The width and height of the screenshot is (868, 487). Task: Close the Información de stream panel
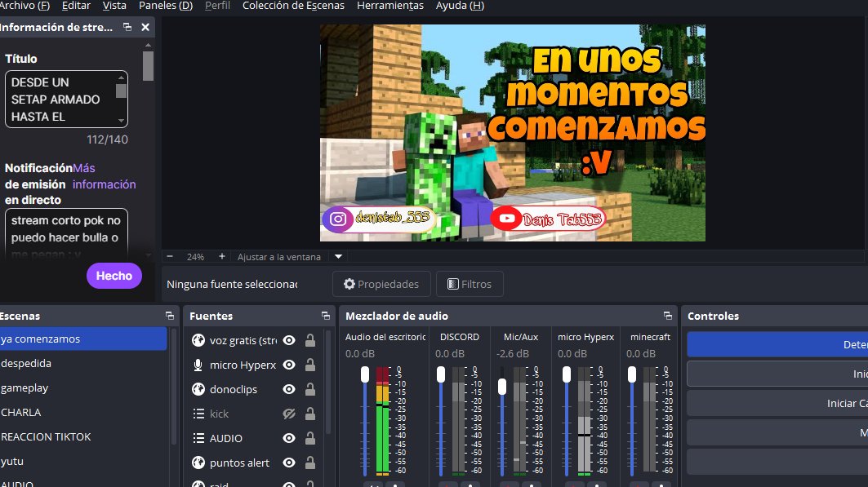pyautogui.click(x=145, y=27)
